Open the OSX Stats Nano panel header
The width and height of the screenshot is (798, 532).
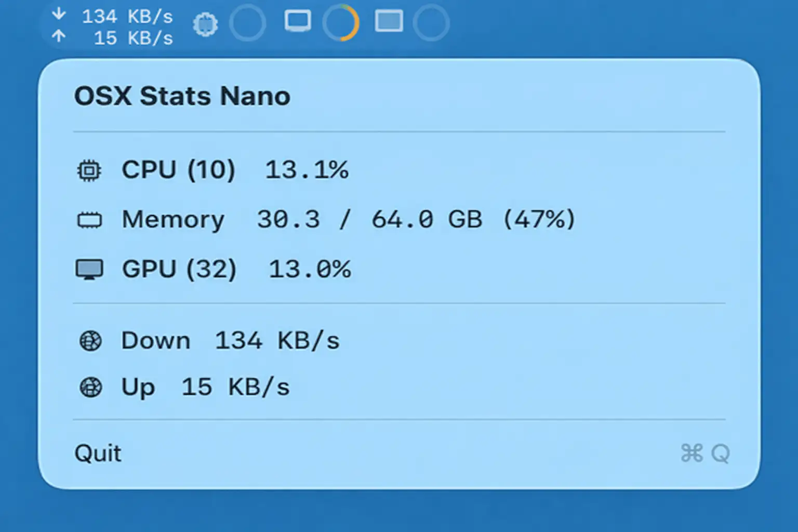[x=182, y=96]
